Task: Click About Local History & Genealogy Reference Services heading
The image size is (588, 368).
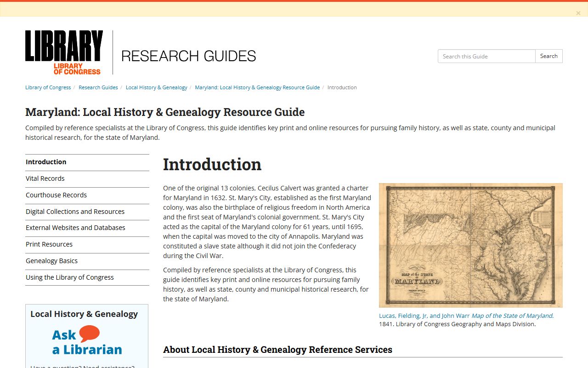Action: (277, 350)
